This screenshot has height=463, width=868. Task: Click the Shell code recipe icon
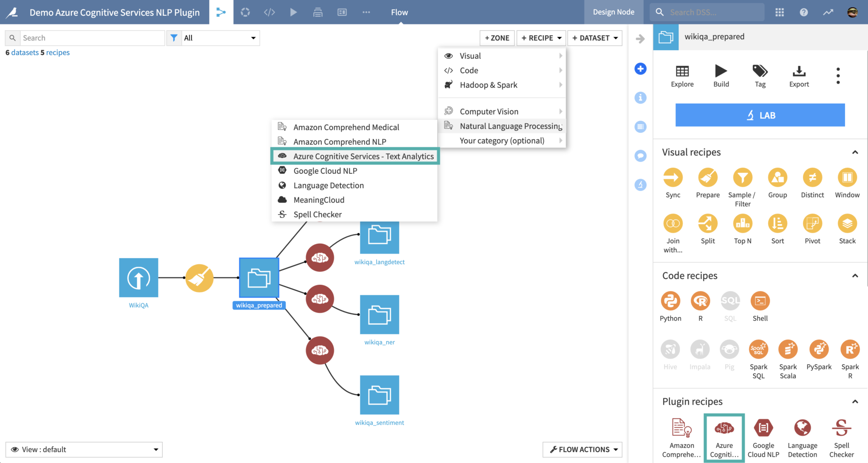click(x=759, y=301)
